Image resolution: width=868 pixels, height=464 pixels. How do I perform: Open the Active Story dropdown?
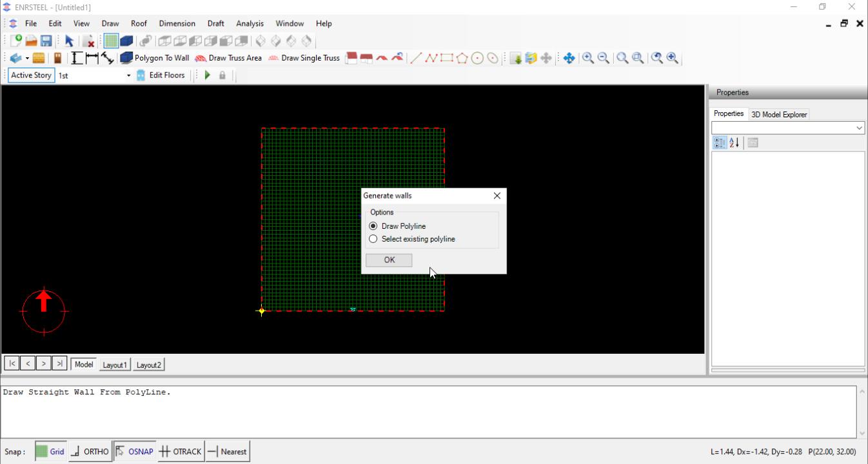coord(128,75)
